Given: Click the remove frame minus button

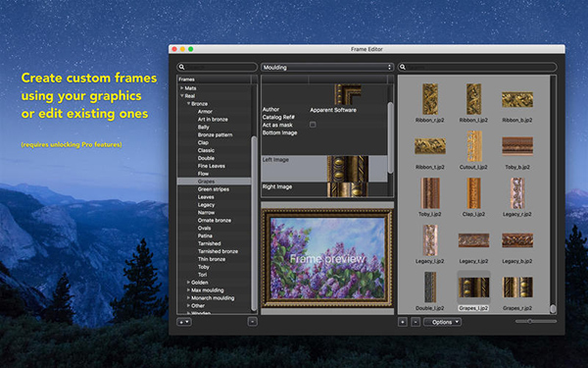Looking at the screenshot, I should click(x=253, y=322).
